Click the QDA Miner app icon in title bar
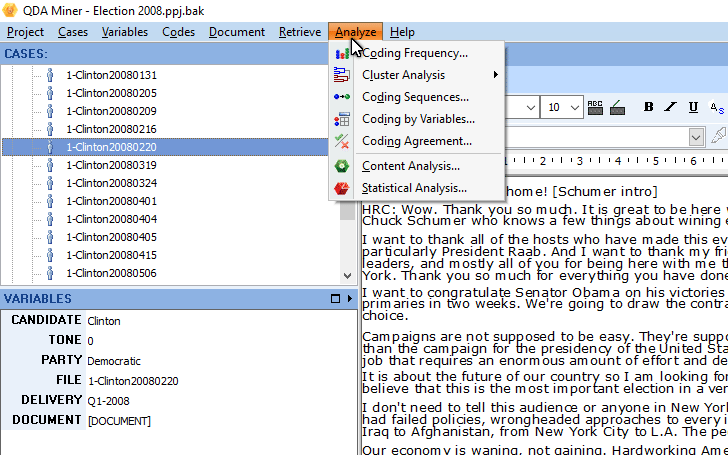The width and height of the screenshot is (728, 455). 10,10
